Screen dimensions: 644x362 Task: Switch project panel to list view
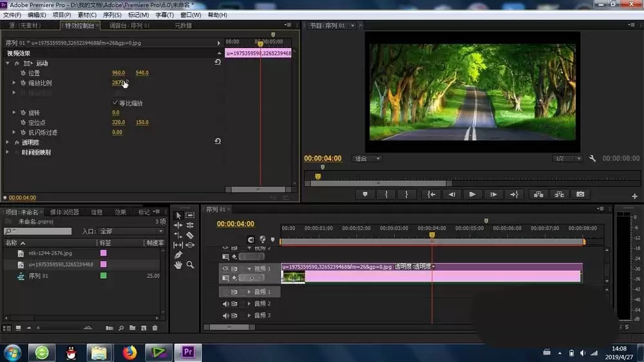click(x=6, y=328)
